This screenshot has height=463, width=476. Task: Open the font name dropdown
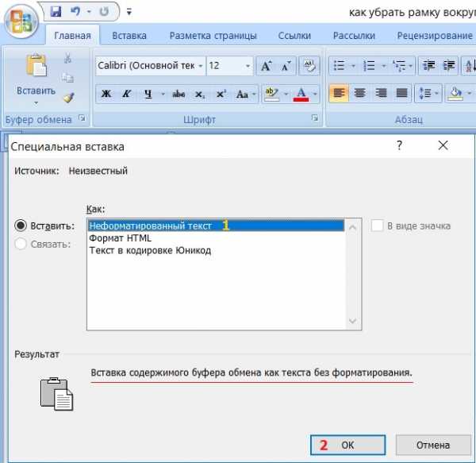click(200, 66)
